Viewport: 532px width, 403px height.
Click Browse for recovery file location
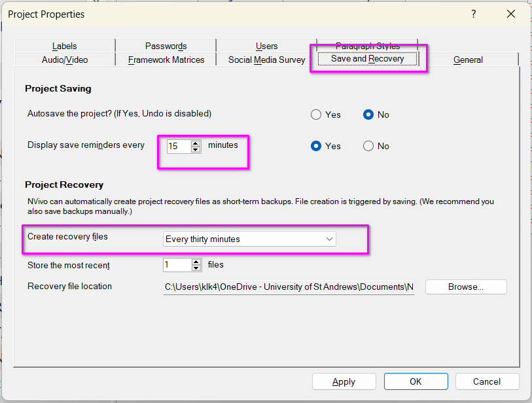[466, 287]
